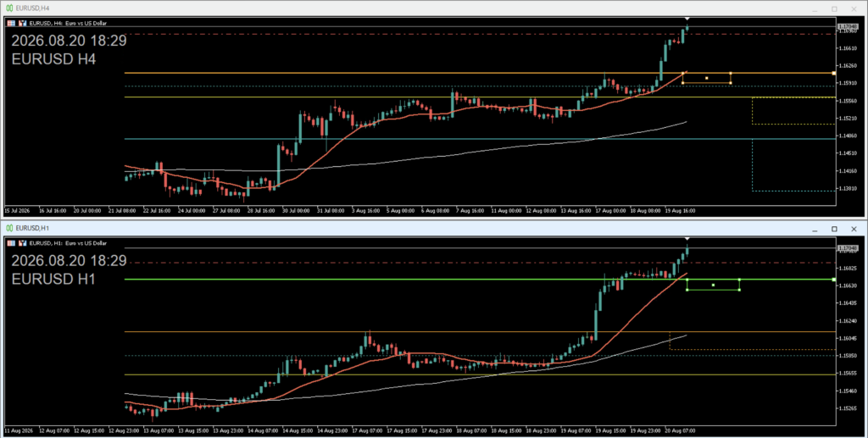Click the orange horizontal line's right-end handle in H4
868x438 pixels.
click(834, 73)
